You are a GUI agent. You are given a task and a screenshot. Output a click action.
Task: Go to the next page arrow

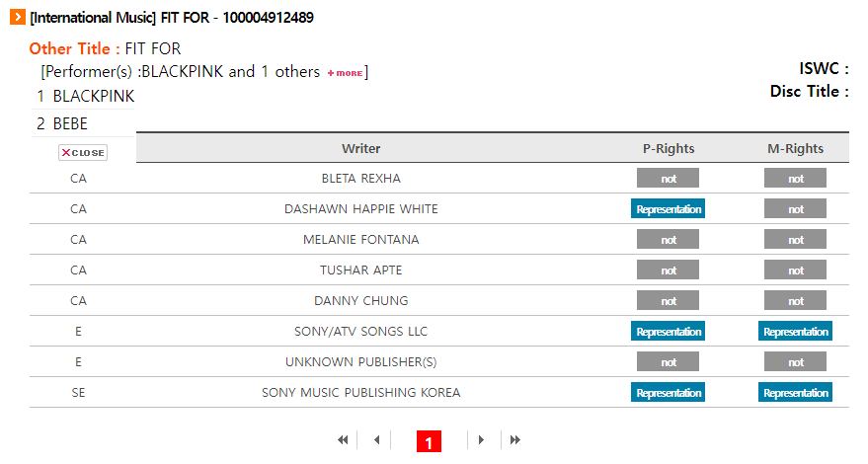pyautogui.click(x=481, y=440)
